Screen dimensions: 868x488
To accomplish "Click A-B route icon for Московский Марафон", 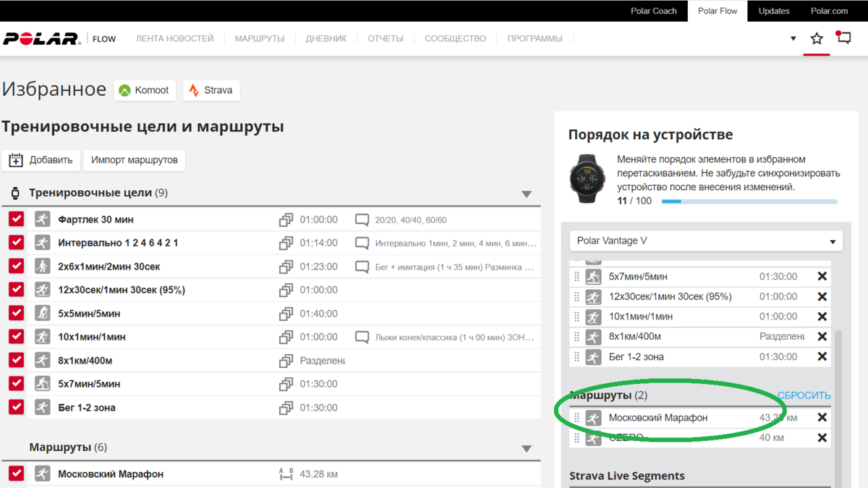I will 286,474.
